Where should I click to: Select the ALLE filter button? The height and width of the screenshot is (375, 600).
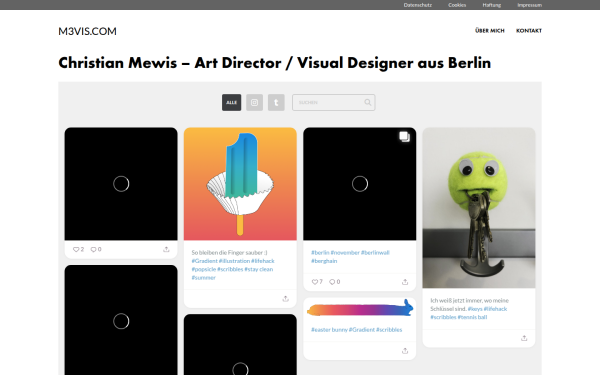(232, 103)
